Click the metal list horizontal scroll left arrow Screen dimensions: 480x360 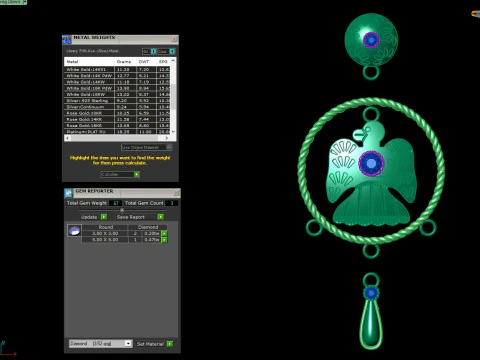click(68, 138)
